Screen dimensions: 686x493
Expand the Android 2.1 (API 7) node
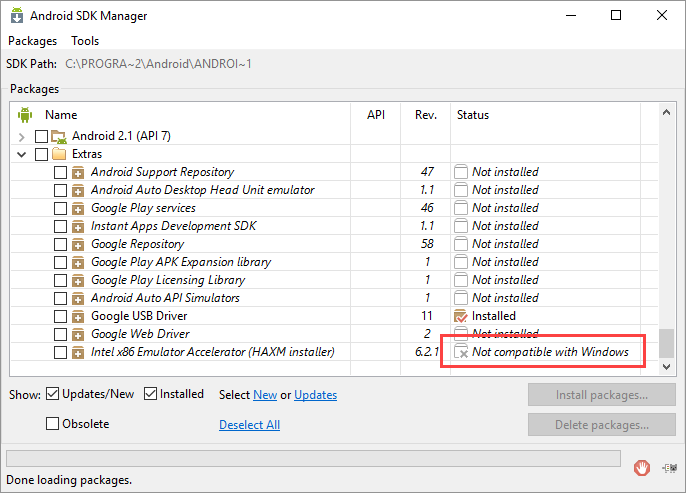pos(21,137)
